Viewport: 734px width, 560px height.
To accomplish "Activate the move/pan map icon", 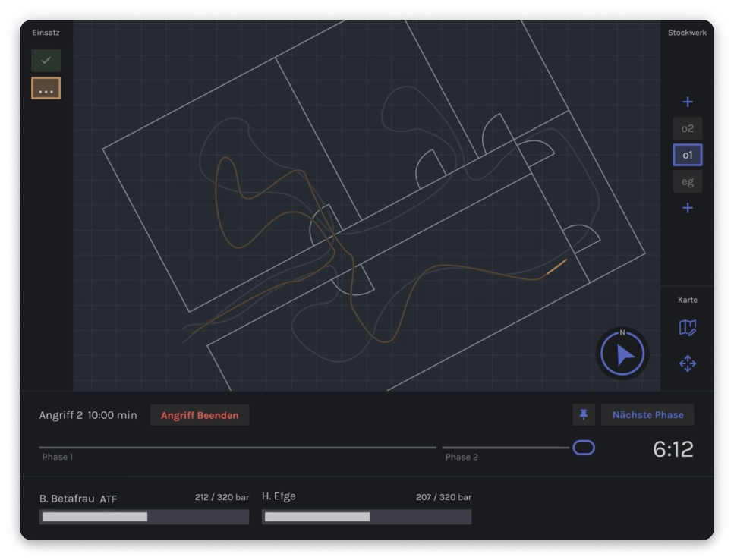I will 687,363.
